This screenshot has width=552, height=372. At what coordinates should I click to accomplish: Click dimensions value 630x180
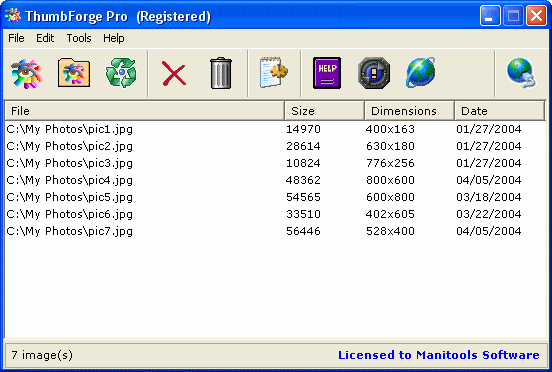(390, 146)
